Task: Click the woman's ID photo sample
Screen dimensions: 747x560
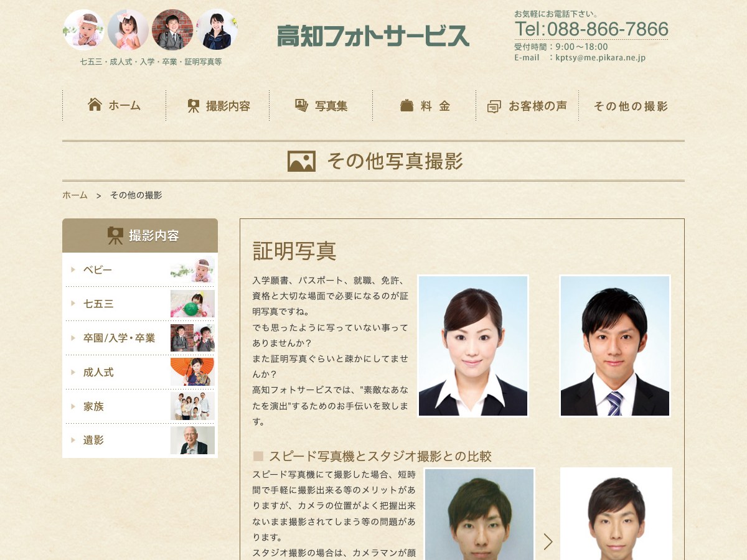Action: click(473, 346)
